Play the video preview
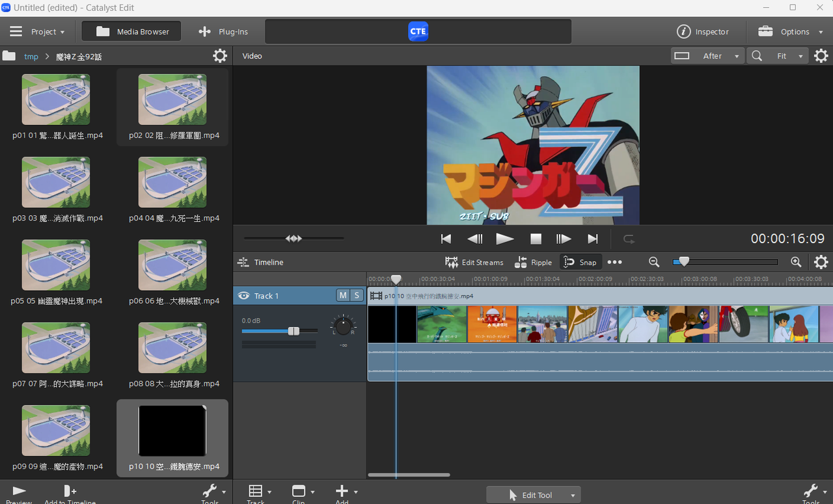This screenshot has height=504, width=833. pyautogui.click(x=505, y=239)
